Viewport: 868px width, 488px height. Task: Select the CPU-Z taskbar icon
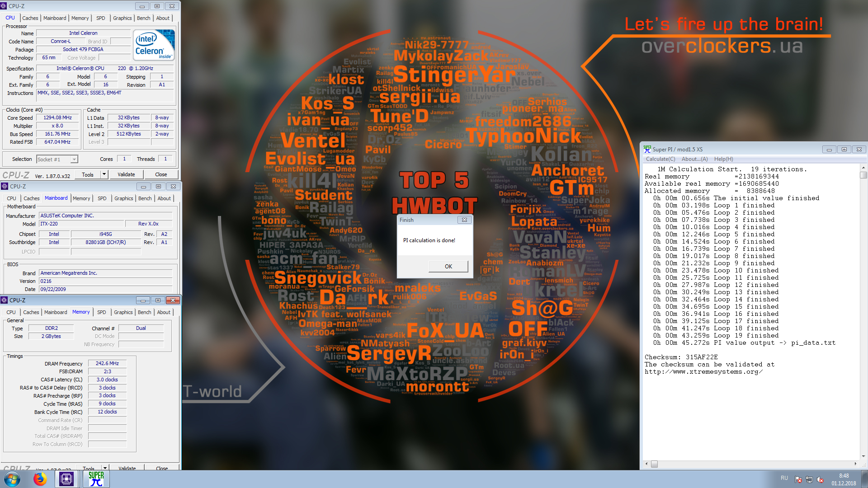tap(66, 479)
